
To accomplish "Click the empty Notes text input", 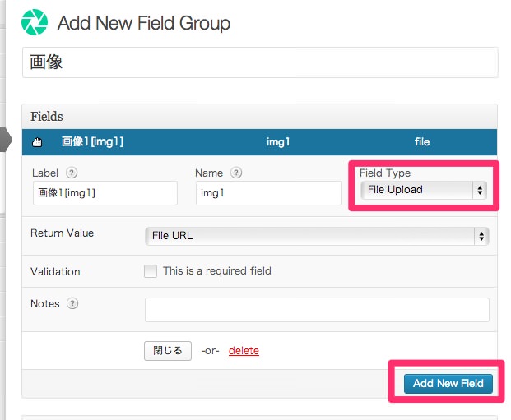I will [317, 310].
